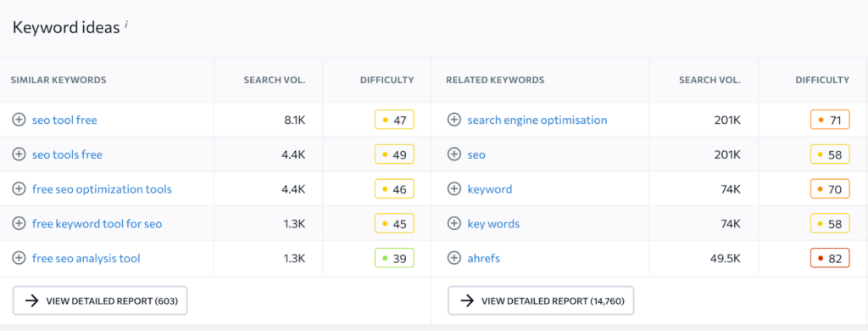Click the red difficulty badge showing 82

tap(830, 258)
